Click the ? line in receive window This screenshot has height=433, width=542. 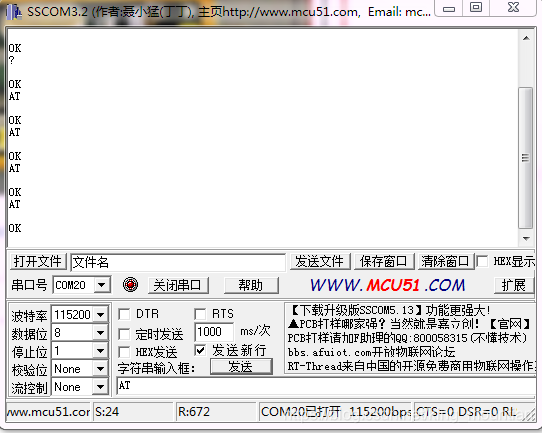12,60
